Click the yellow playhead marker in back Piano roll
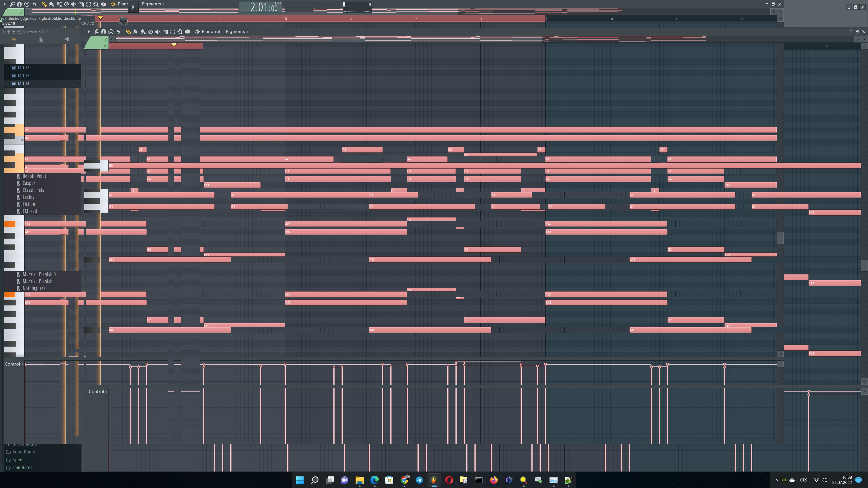868x488 pixels. tap(100, 18)
